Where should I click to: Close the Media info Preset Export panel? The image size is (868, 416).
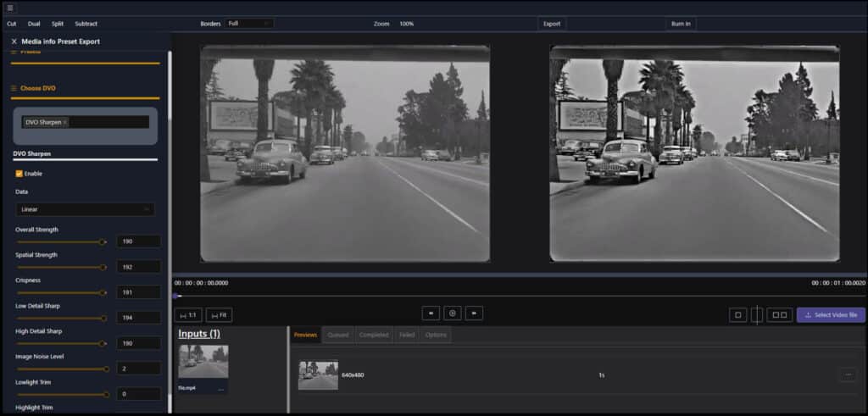[14, 42]
